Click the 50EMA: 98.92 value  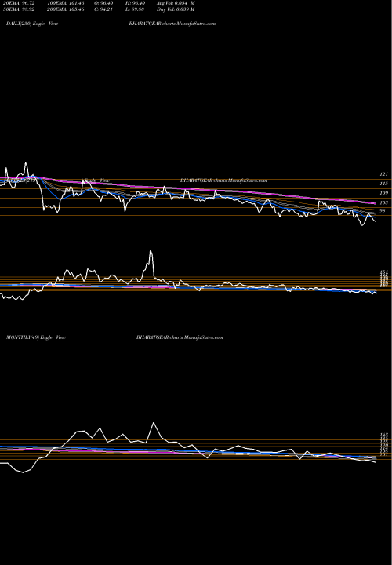pyautogui.click(x=19, y=9)
